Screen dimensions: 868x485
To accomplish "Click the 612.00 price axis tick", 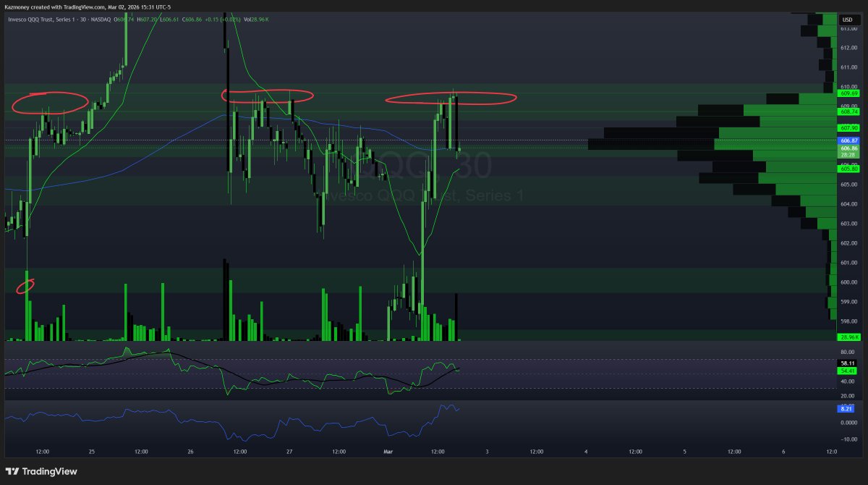I will tap(849, 48).
